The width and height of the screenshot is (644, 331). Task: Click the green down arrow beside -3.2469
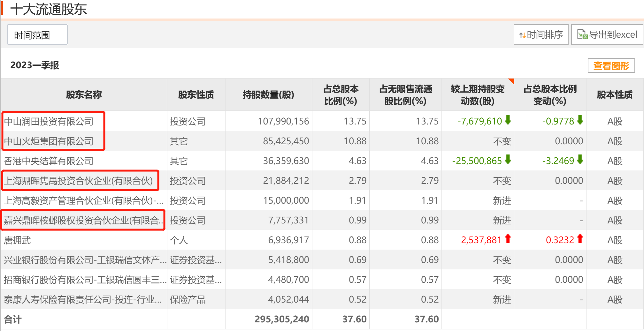click(580, 160)
